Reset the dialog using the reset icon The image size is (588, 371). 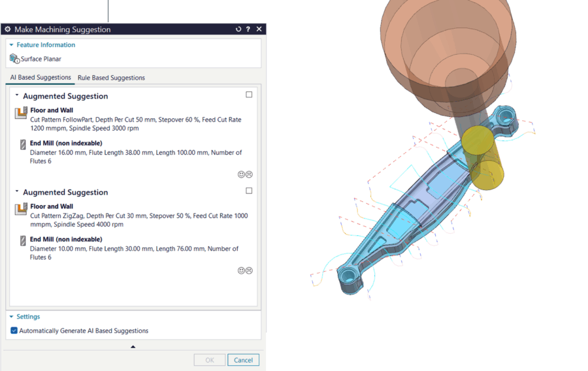pyautogui.click(x=238, y=29)
